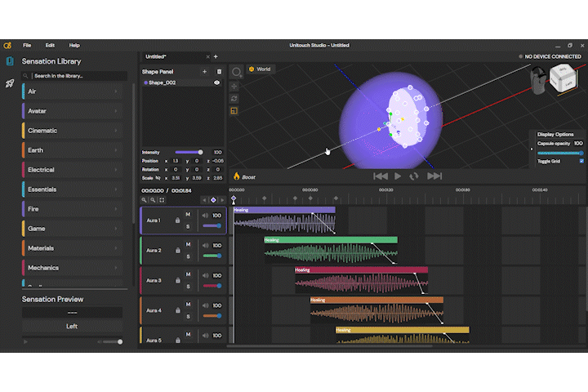Viewport: 588px width, 392px height.
Task: Expand the Avatar library category
Action: coord(73,111)
